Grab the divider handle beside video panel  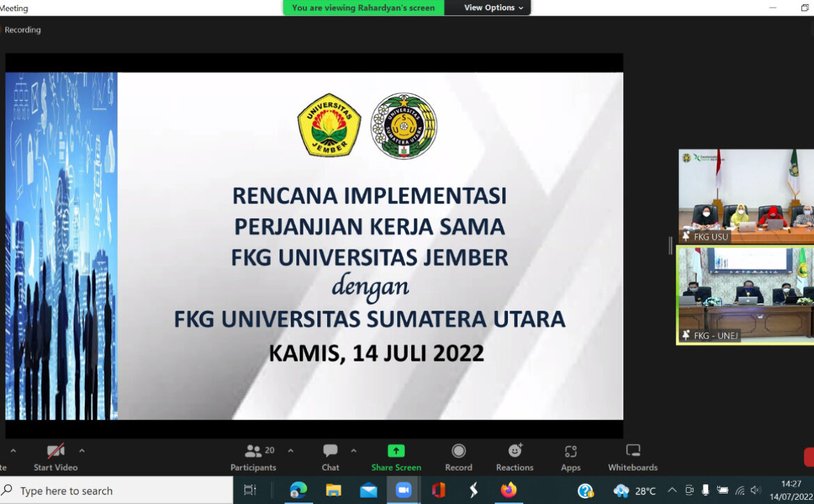pos(670,246)
